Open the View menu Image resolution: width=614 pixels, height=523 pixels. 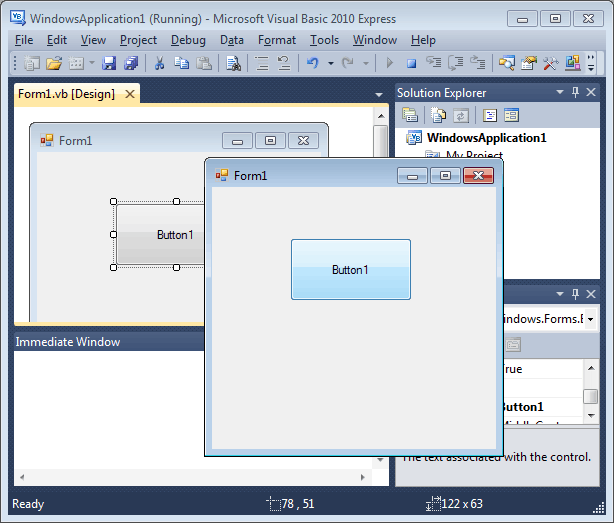tap(93, 40)
